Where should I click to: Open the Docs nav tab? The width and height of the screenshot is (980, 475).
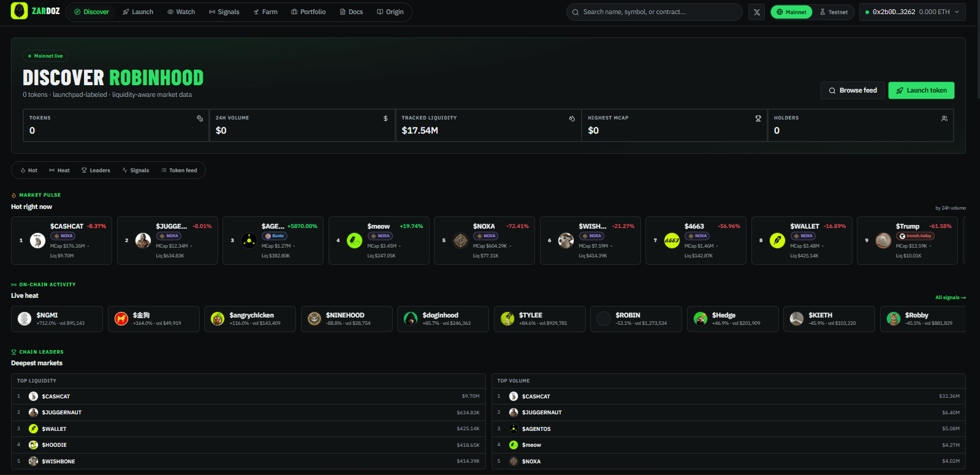(351, 12)
